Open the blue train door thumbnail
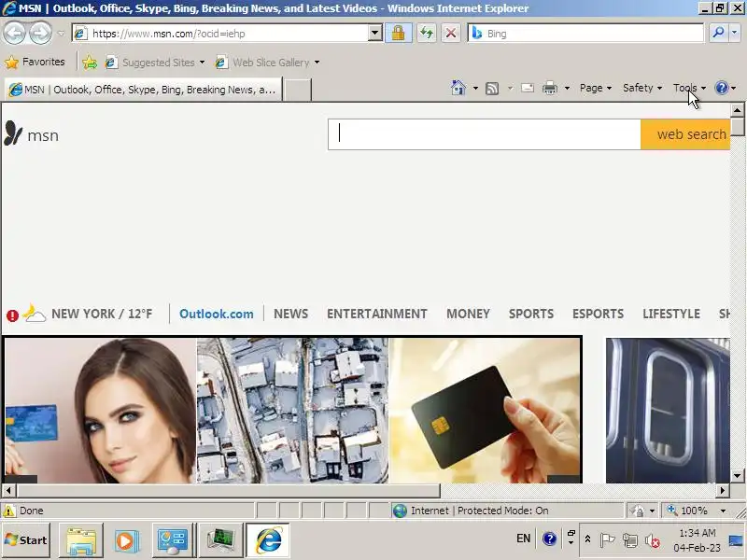 [x=668, y=411]
